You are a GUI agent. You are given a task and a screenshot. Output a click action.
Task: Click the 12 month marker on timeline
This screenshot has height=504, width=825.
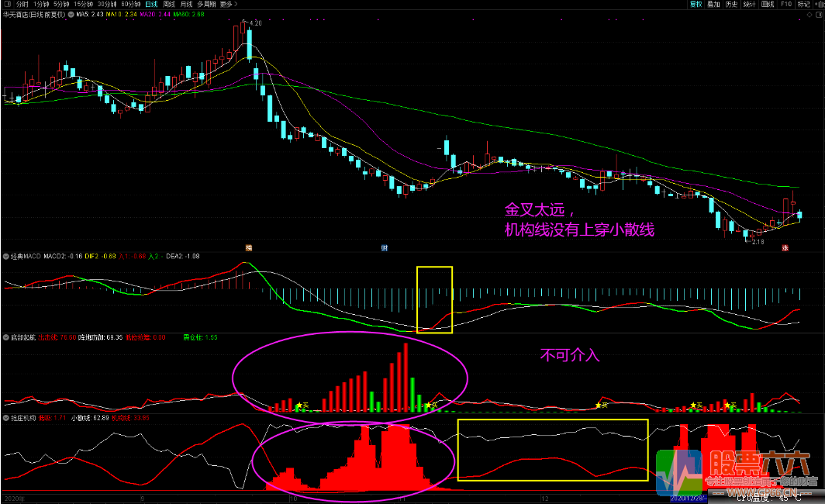(545, 499)
